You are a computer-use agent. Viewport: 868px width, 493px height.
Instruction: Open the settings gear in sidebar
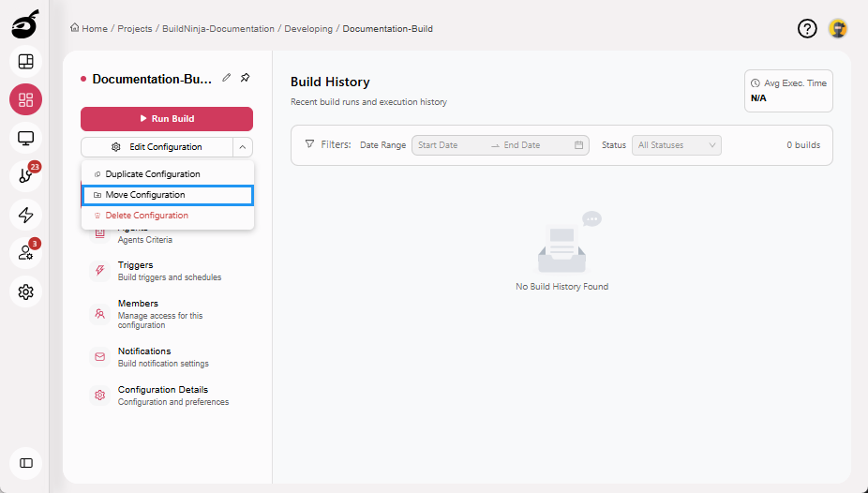tap(26, 291)
